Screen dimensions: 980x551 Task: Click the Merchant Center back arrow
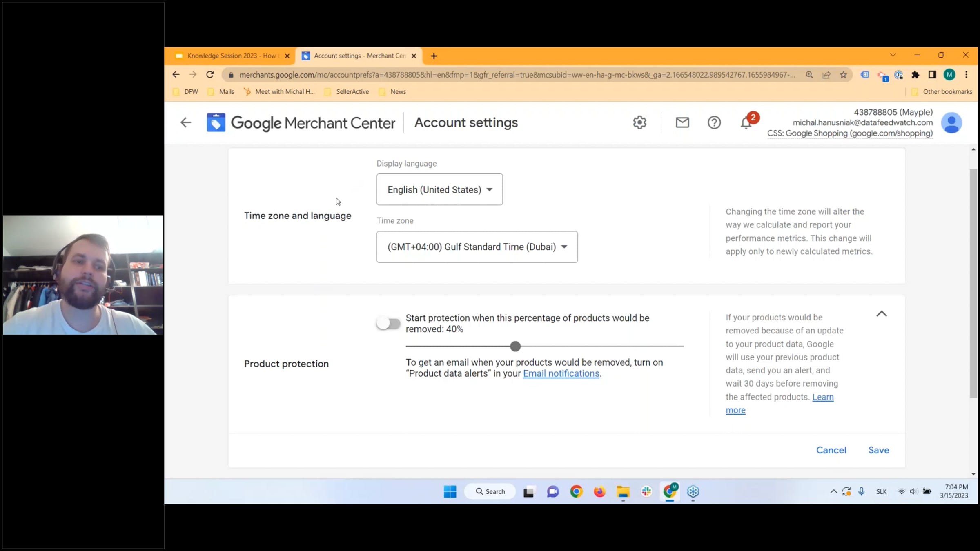pyautogui.click(x=186, y=122)
